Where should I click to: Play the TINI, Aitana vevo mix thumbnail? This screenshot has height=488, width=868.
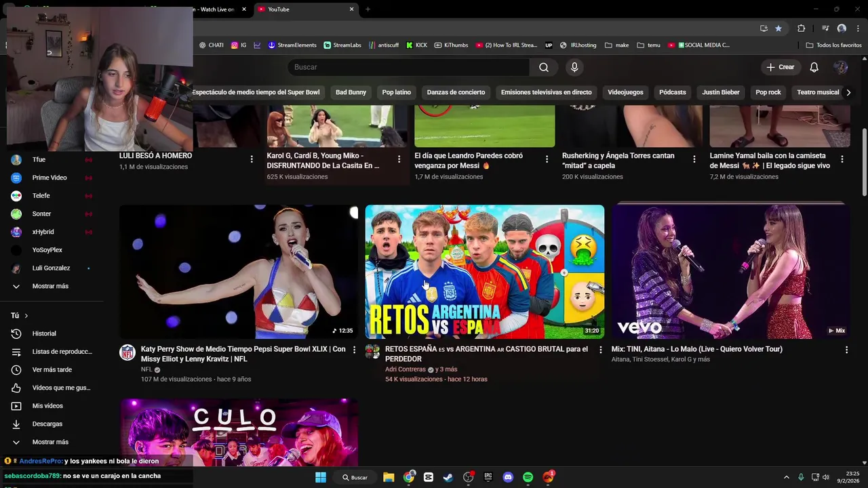coord(731,272)
